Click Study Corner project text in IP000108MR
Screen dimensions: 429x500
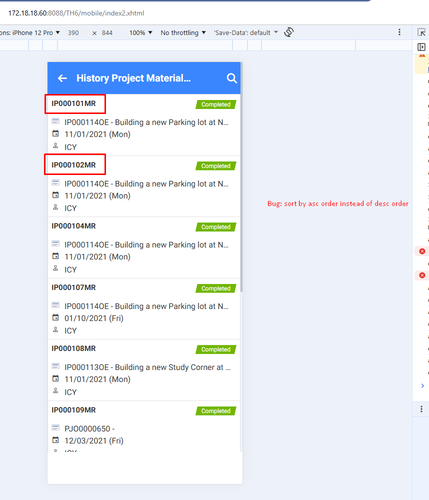147,367
